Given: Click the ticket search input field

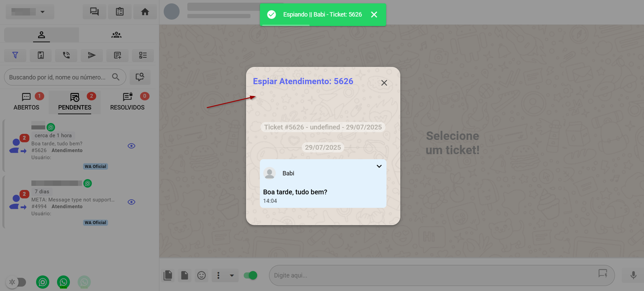Looking at the screenshot, I should click(x=57, y=77).
